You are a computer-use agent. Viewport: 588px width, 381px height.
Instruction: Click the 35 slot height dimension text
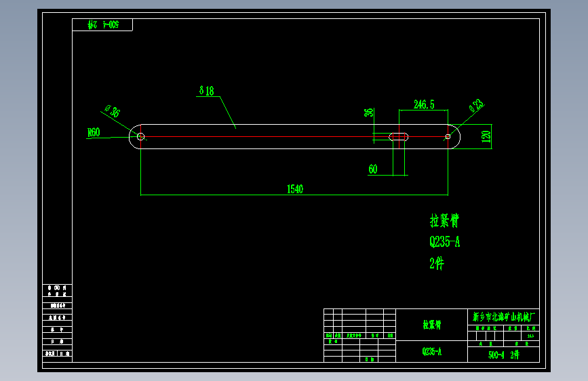coord(369,113)
